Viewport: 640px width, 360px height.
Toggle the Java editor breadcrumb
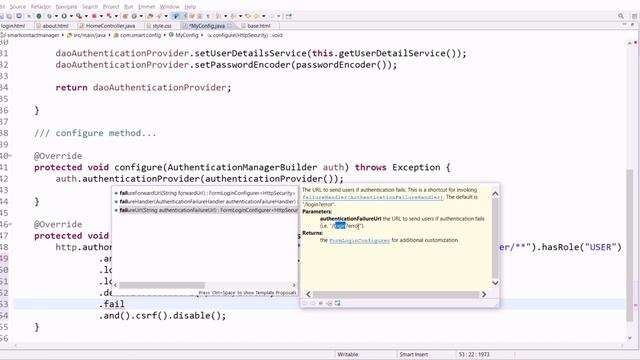(x=176, y=16)
